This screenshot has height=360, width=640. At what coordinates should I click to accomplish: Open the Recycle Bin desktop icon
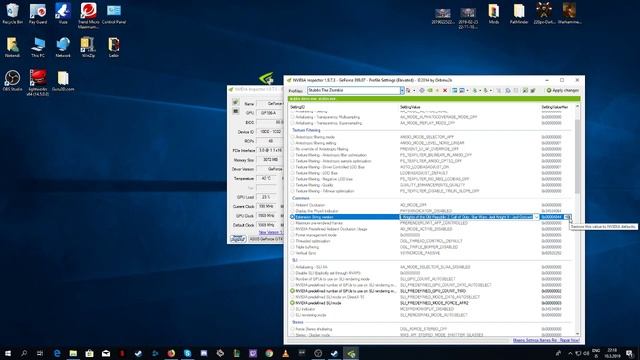(x=12, y=13)
